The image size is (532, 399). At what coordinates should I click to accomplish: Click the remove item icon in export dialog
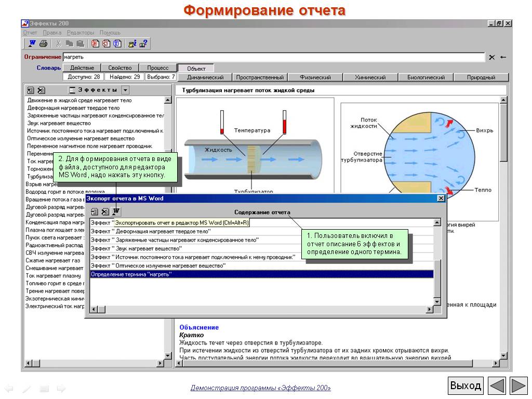pyautogui.click(x=105, y=212)
